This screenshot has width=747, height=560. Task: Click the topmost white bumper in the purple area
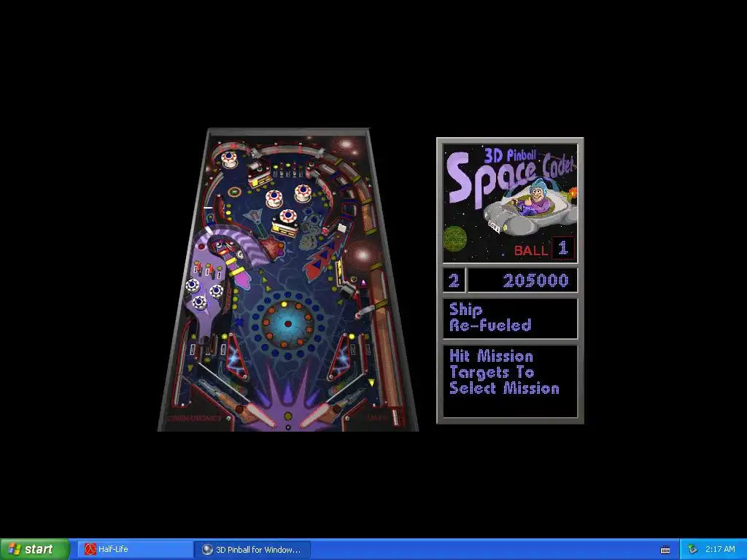pyautogui.click(x=193, y=285)
